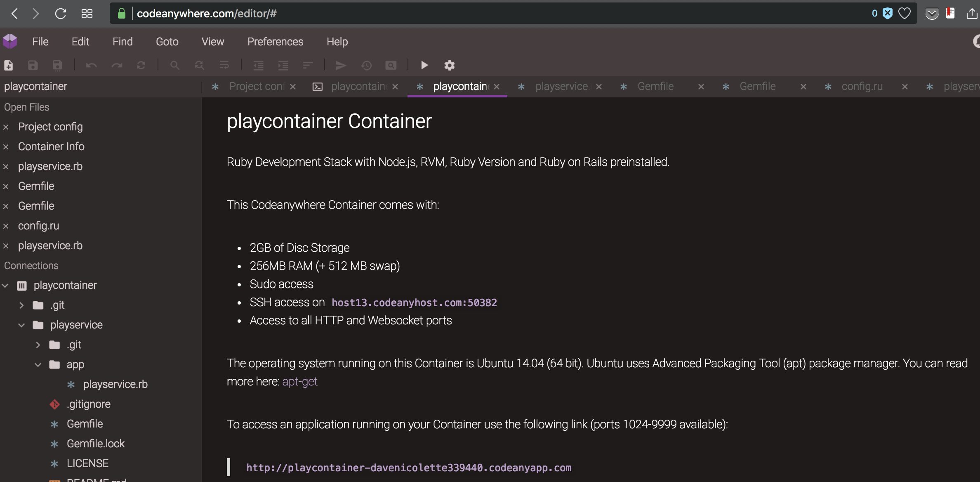Screen dimensions: 980x482
Task: Click the sort lines toolbar icon
Action: click(x=308, y=65)
